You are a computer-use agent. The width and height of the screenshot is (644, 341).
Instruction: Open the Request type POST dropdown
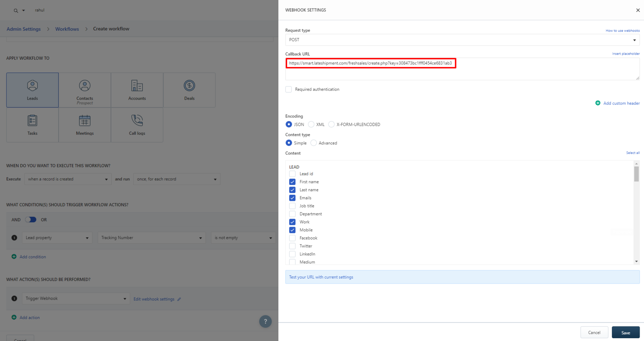coord(462,40)
